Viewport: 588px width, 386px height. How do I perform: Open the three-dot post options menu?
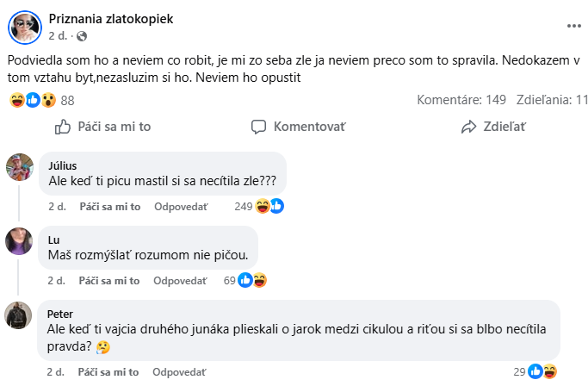[573, 27]
